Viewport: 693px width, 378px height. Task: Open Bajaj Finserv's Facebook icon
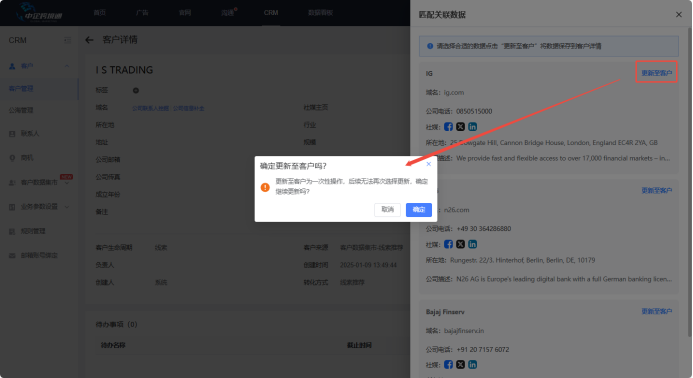(x=448, y=365)
